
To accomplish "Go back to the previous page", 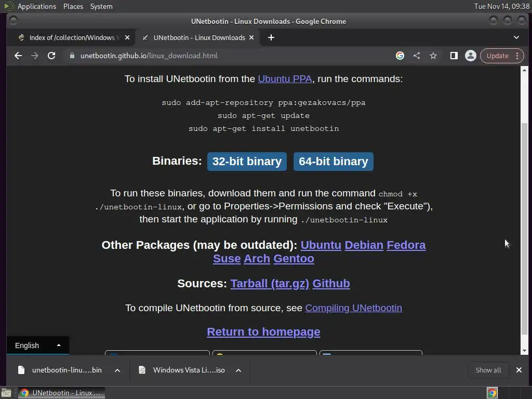I will coord(18,56).
